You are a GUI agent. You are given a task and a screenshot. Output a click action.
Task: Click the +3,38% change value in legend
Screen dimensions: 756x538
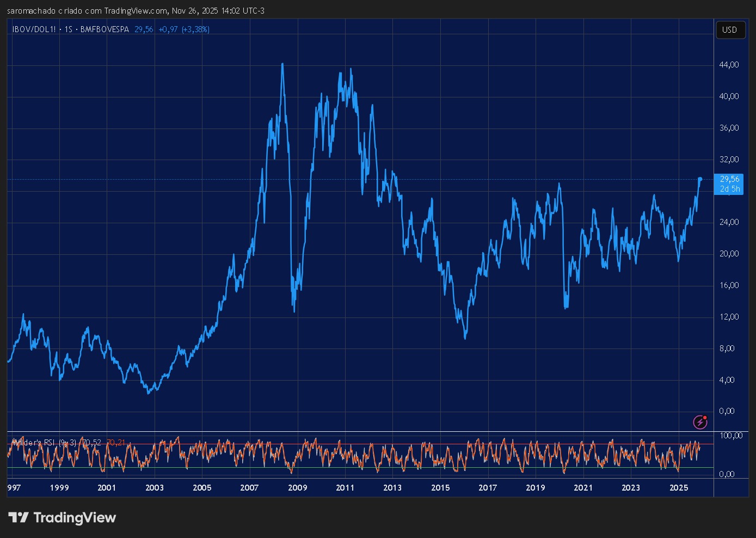195,29
